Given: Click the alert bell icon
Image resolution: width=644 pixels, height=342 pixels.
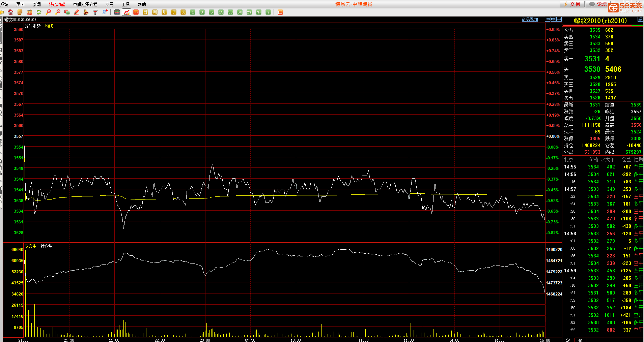Looking at the screenshot, I should [86, 12].
